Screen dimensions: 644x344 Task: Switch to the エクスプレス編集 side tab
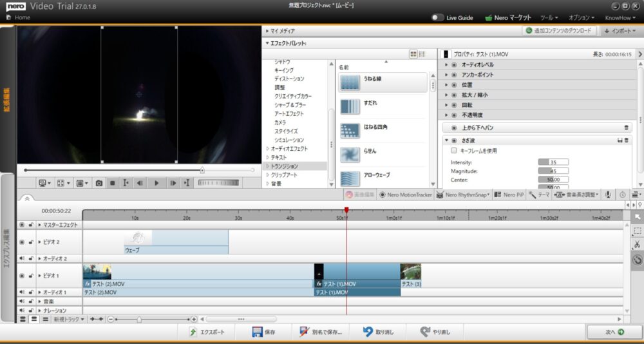pos(7,247)
